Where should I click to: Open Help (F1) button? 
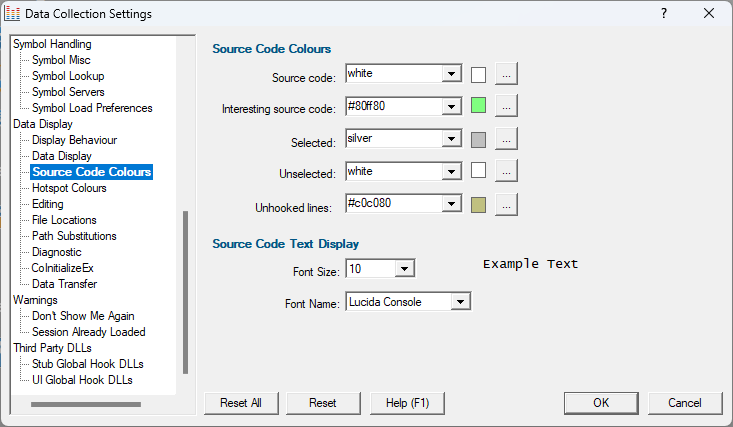pos(407,403)
